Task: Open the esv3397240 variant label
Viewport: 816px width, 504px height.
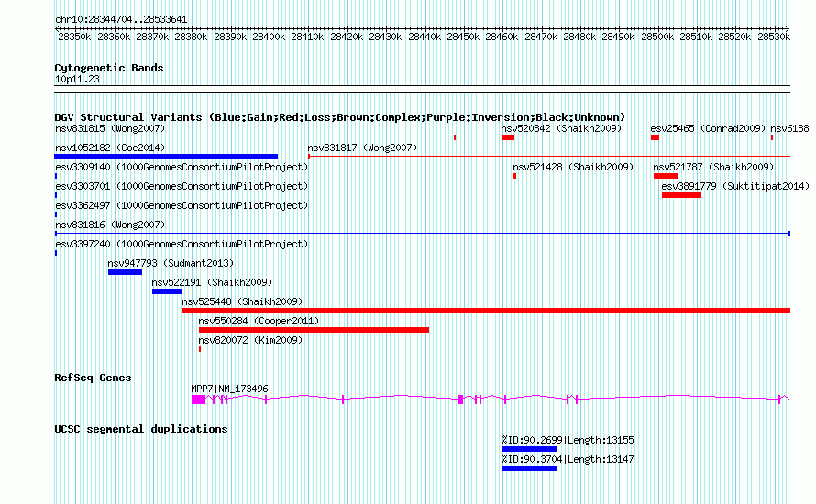Action: tap(182, 244)
